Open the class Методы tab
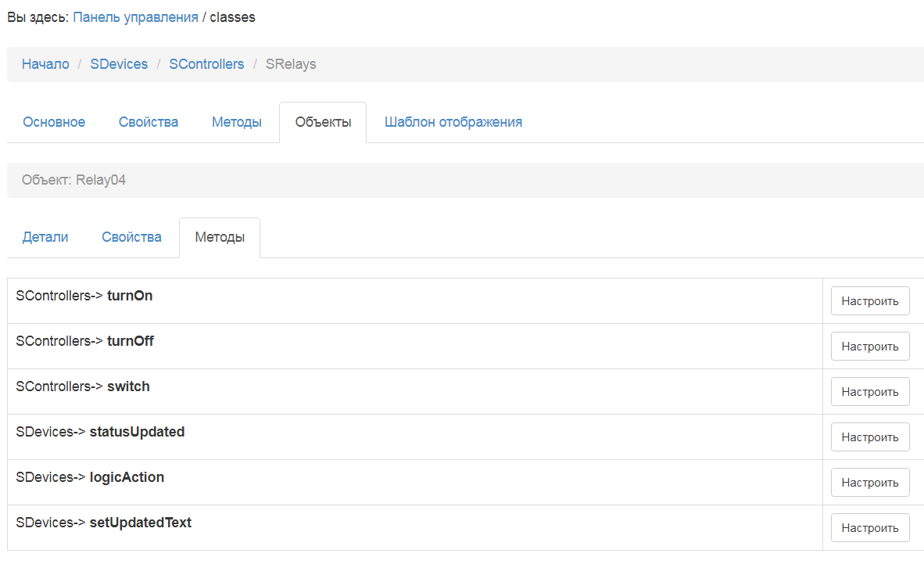Image resolution: width=924 pixels, height=575 pixels. (x=236, y=122)
